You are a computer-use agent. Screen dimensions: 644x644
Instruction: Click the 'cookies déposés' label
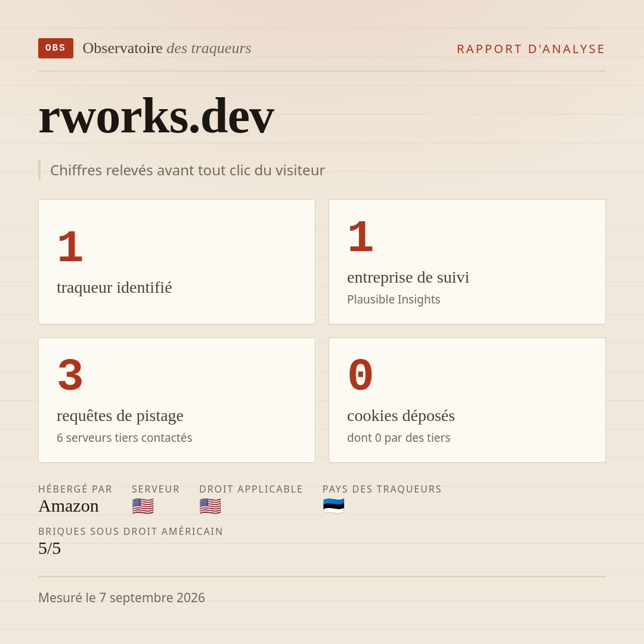pyautogui.click(x=401, y=416)
